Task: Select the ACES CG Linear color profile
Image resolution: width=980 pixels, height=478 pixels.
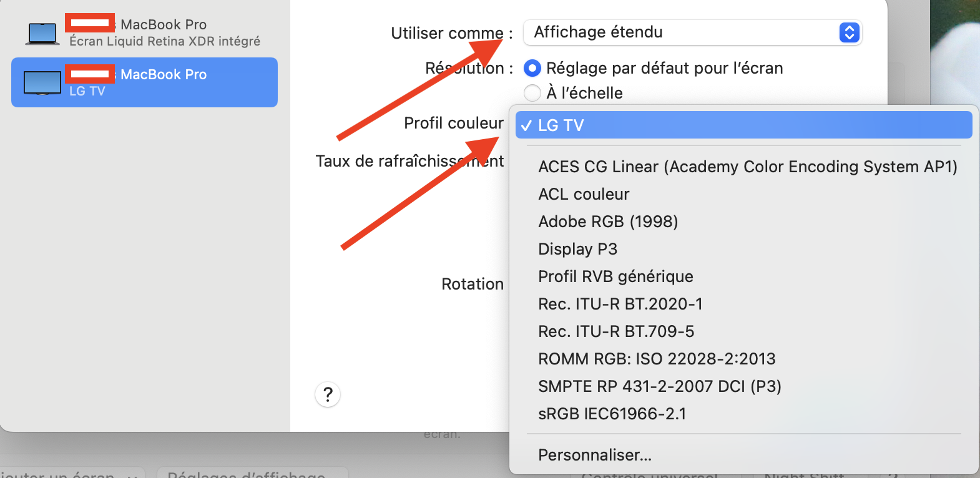Action: pos(747,167)
